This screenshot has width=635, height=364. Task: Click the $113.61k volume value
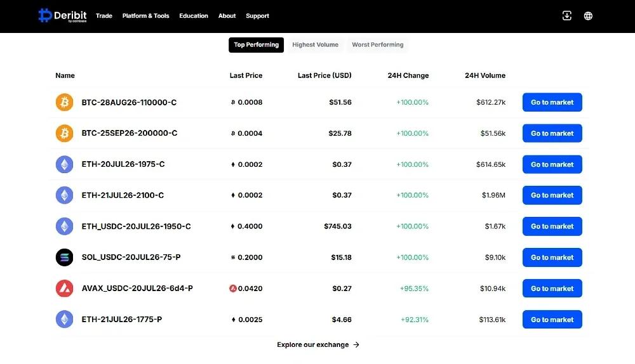tap(493, 319)
